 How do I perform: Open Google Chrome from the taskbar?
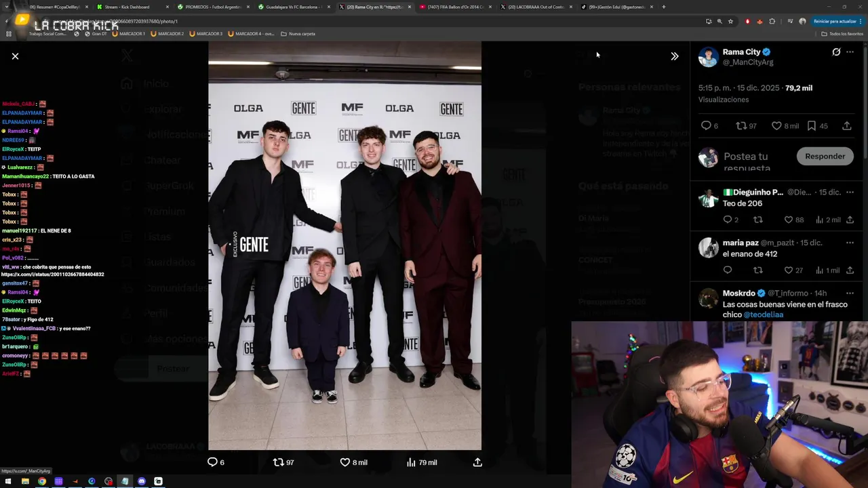(x=42, y=481)
